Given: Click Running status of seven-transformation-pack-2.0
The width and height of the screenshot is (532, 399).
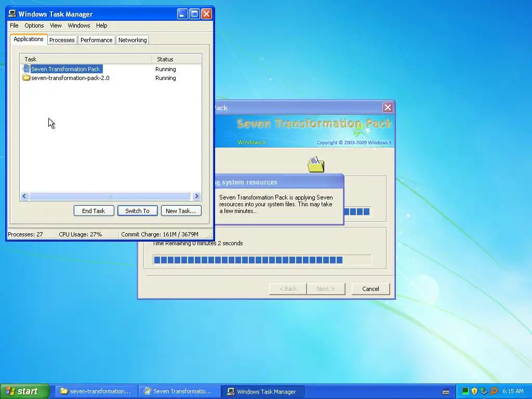Looking at the screenshot, I should 166,78.
